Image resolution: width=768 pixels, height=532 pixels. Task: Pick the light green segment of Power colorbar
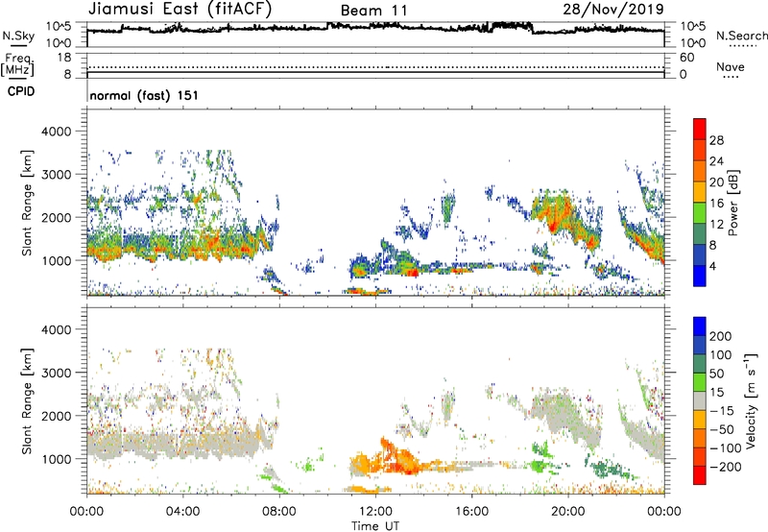tap(700, 213)
